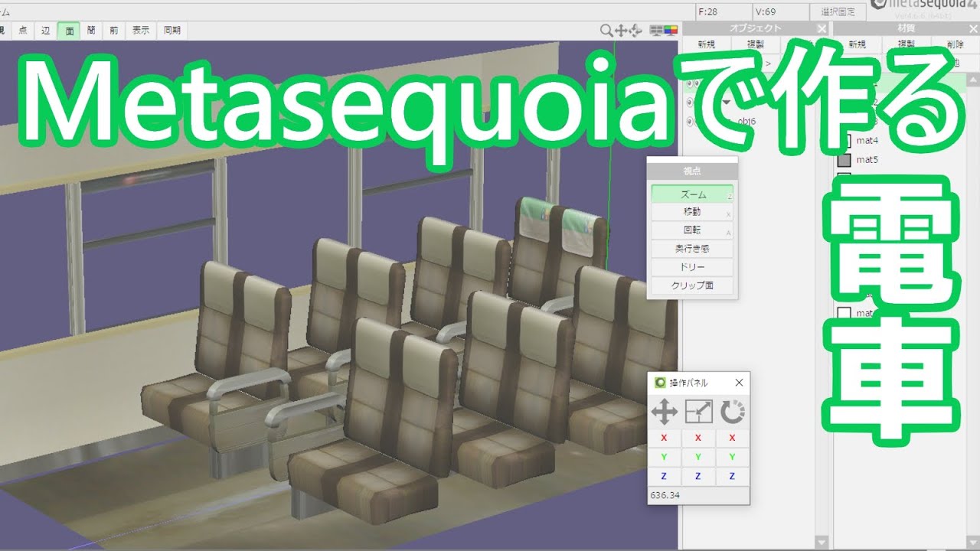The image size is (980, 551).
Task: Click the rotate view icon in viewport header
Action: (635, 31)
